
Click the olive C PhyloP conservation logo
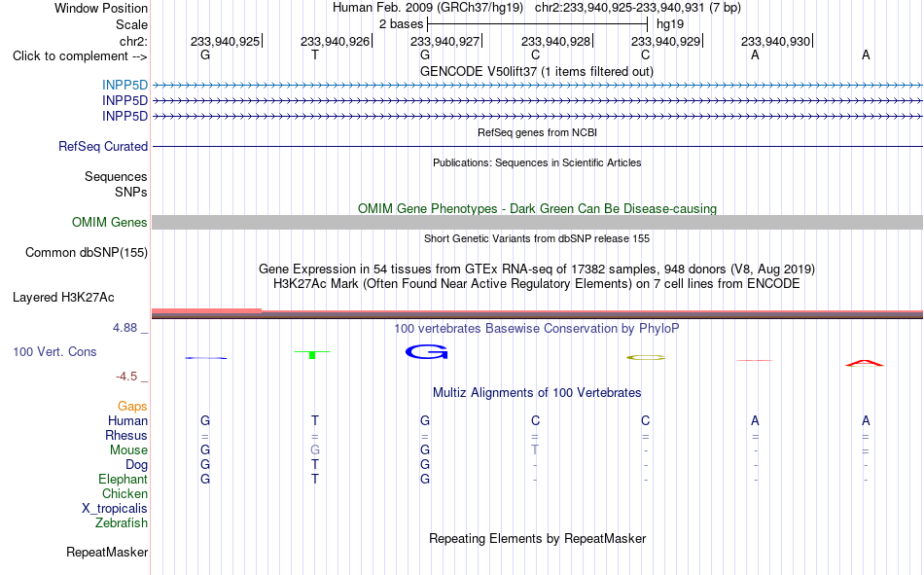(645, 357)
